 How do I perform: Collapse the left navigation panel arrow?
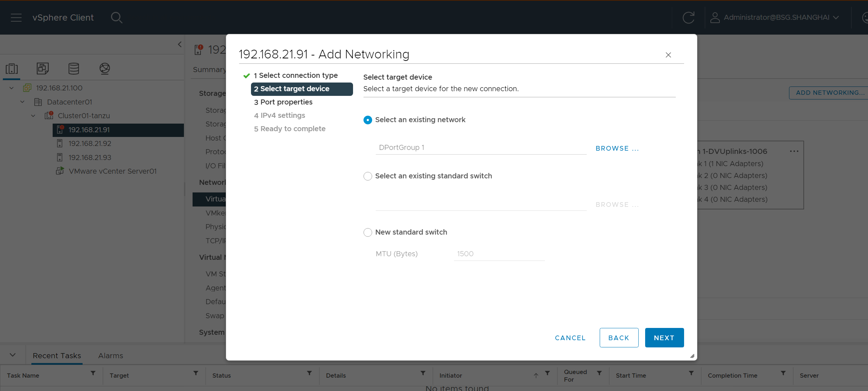click(180, 44)
